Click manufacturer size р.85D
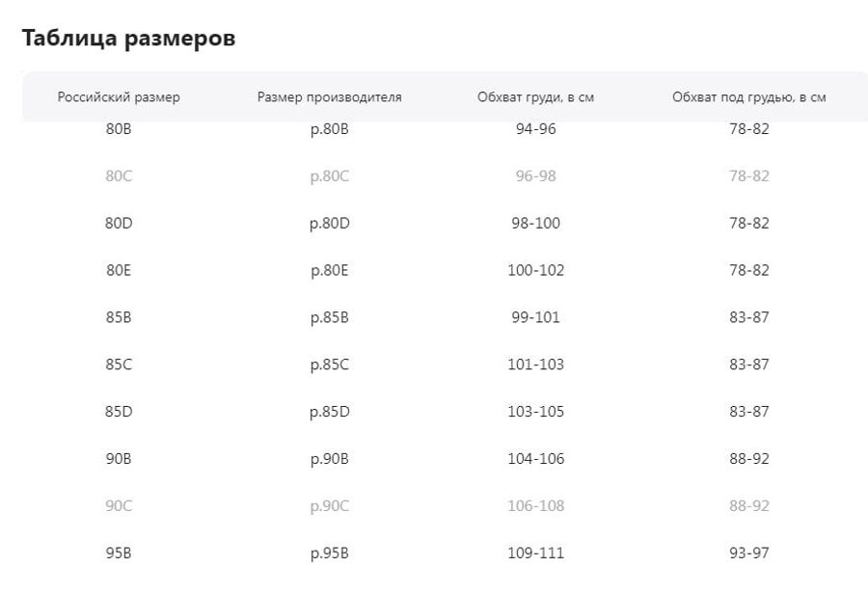Viewport: 868px width, 594px height. pos(330,412)
